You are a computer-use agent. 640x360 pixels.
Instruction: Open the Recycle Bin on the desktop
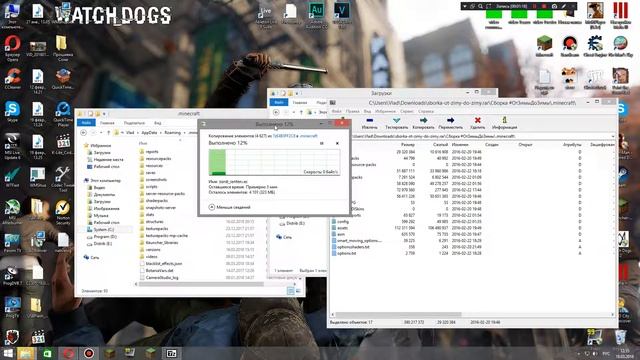(620, 337)
